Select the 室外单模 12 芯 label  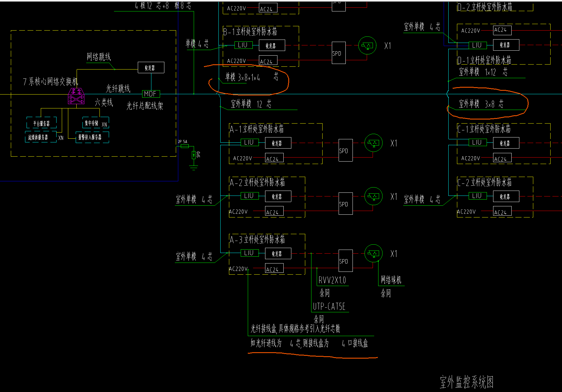[x=251, y=104]
